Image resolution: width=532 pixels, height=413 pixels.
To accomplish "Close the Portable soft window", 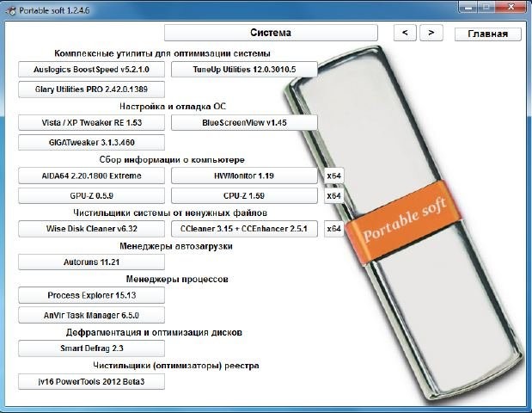I will click(511, 7).
